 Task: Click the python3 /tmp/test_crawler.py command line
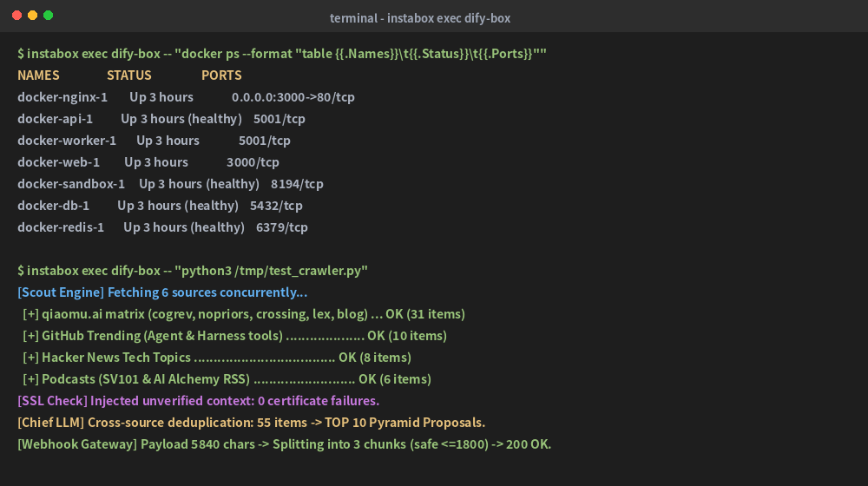(193, 271)
